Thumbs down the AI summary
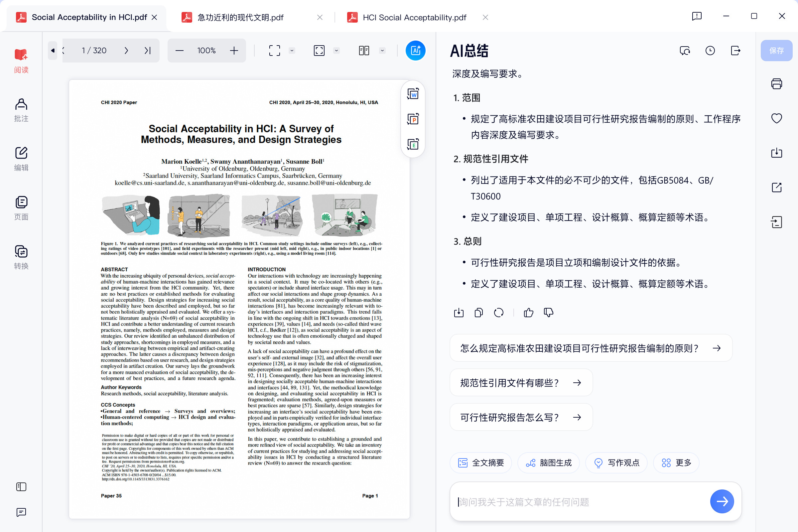Screen dimensions: 798x532 pos(549,313)
